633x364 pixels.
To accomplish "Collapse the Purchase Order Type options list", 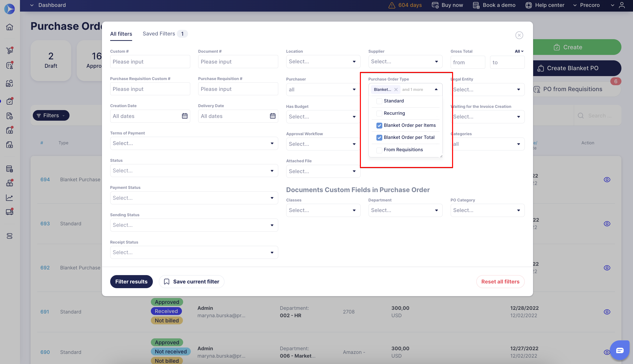I will (x=436, y=89).
